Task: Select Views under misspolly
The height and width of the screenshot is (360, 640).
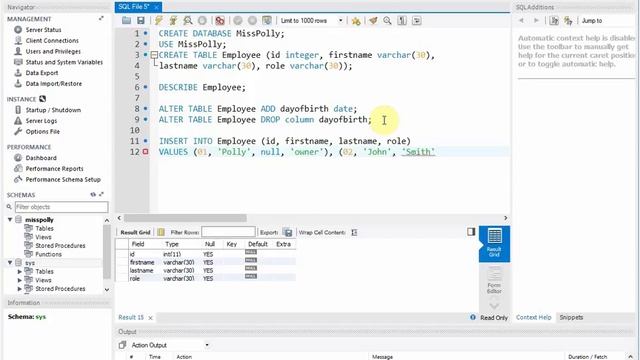Action: click(x=43, y=237)
